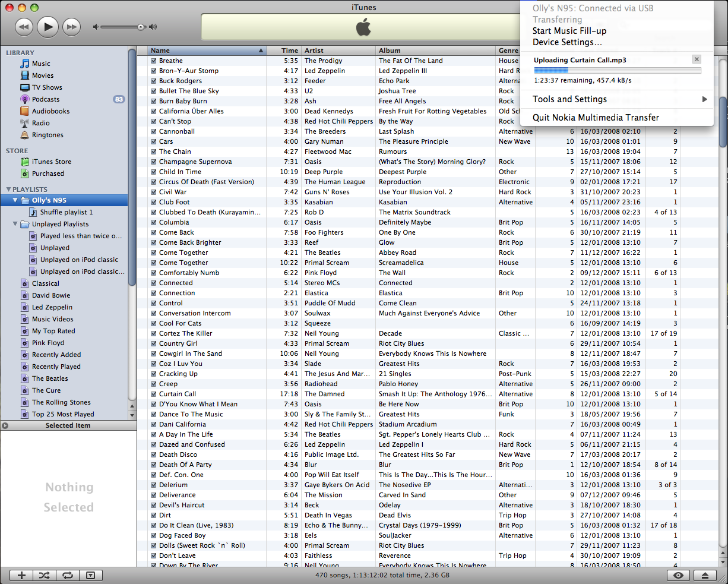
Task: Open the Purchased playlist icon
Action: click(24, 173)
